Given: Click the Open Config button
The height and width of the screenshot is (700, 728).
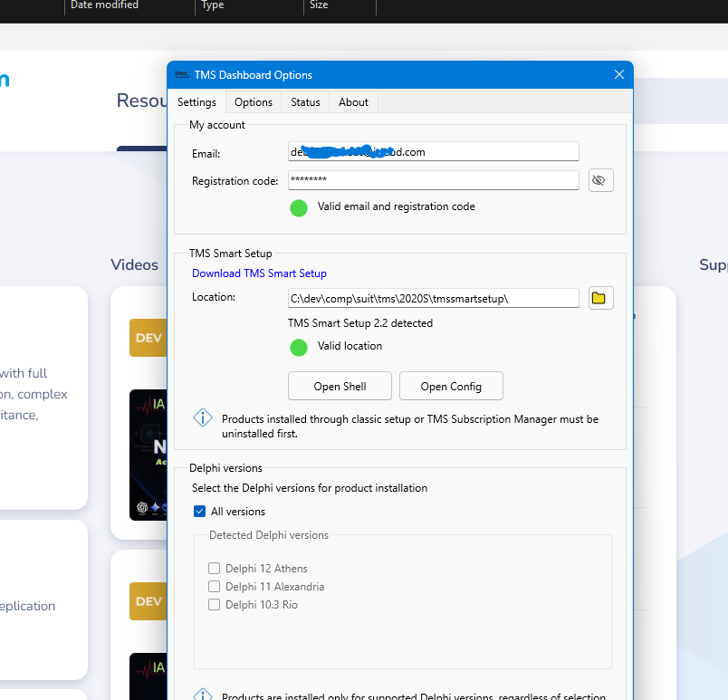Looking at the screenshot, I should [x=451, y=386].
